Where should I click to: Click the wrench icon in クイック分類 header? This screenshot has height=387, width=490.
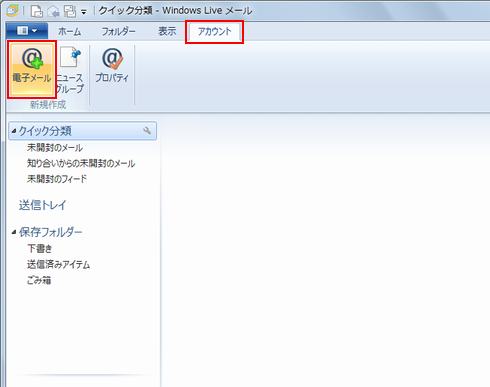[147, 131]
